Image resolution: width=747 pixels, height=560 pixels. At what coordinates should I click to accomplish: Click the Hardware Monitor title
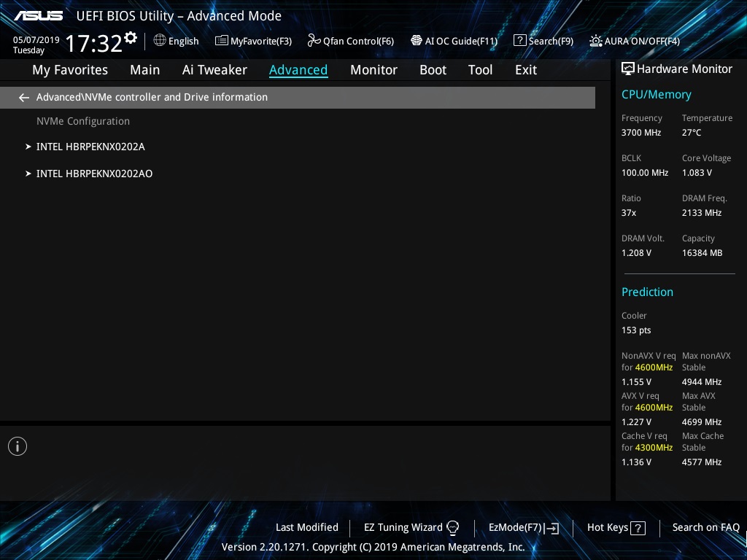click(684, 69)
